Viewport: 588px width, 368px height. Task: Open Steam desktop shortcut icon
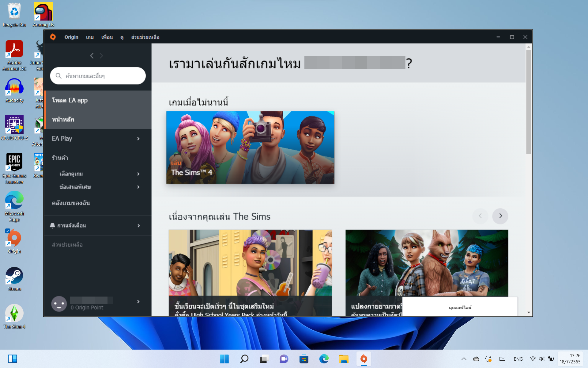[x=14, y=276]
